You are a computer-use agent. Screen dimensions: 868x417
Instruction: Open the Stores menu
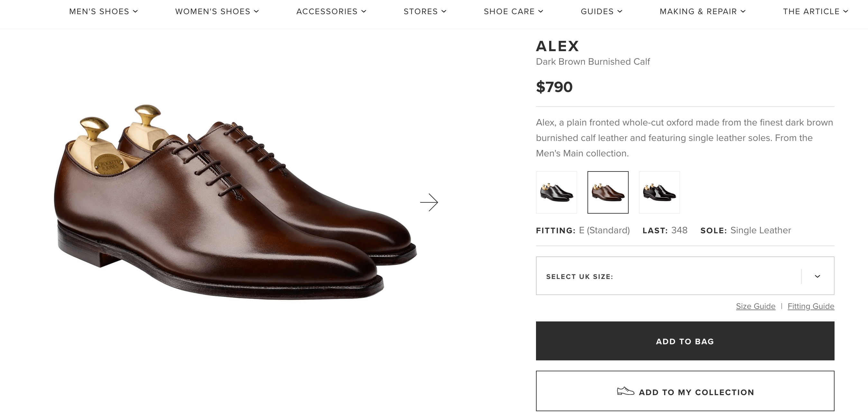(425, 12)
